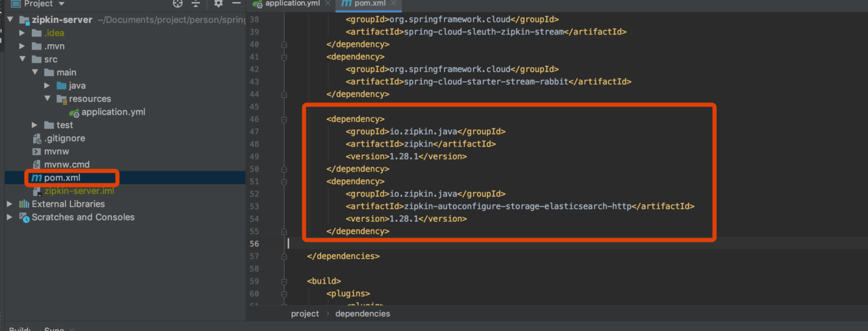Viewport: 868px width, 331px height.
Task: Expand External Libraries node arrow
Action: point(9,203)
